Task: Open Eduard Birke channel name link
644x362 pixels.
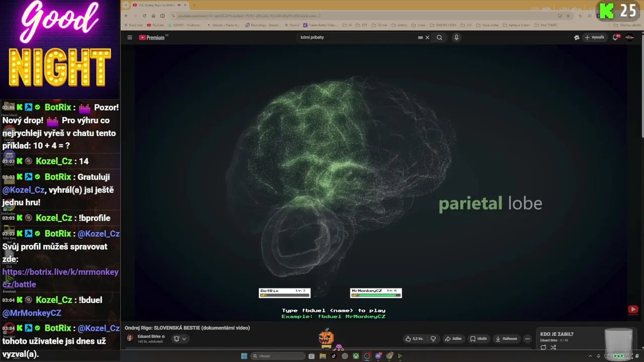Action: 149,336
